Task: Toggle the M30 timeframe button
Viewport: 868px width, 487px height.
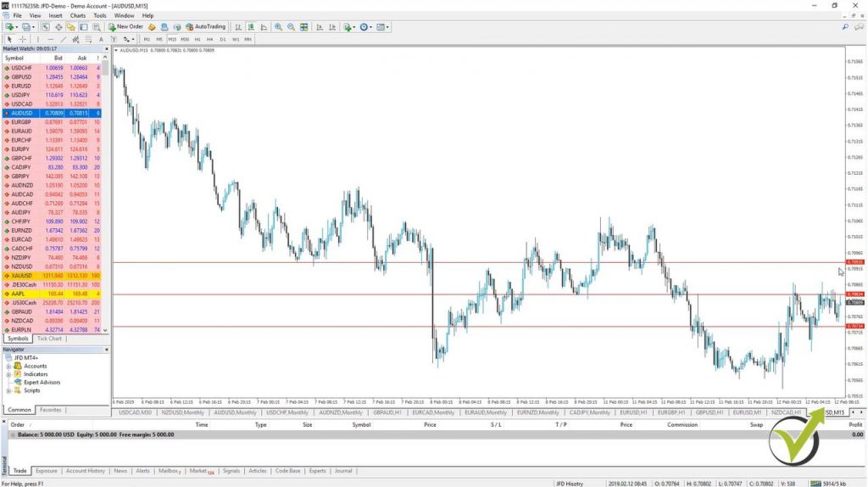Action: tap(185, 39)
